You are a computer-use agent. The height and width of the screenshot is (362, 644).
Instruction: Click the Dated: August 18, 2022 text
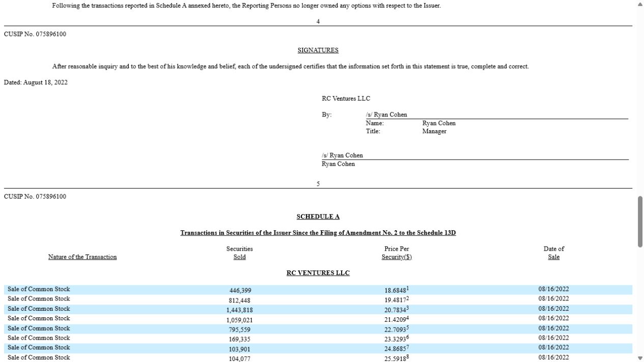coord(36,82)
